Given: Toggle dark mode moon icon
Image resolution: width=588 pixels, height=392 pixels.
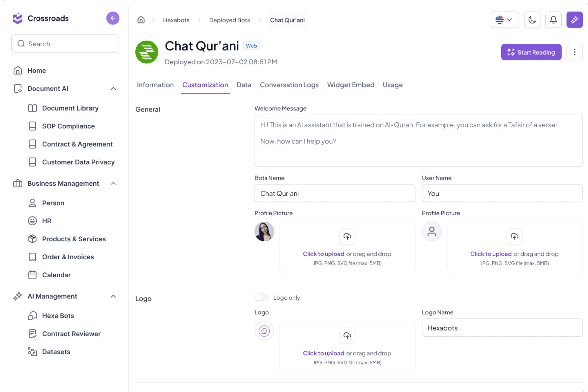Looking at the screenshot, I should (x=532, y=20).
